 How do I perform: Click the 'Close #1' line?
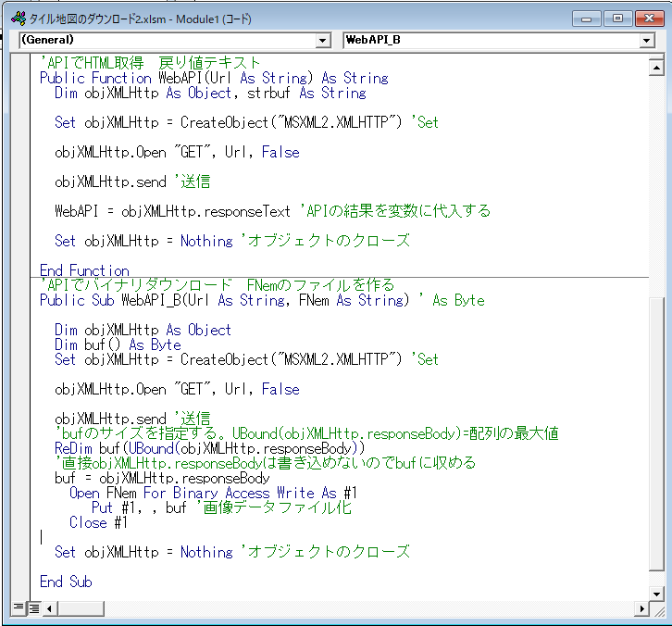pos(98,522)
